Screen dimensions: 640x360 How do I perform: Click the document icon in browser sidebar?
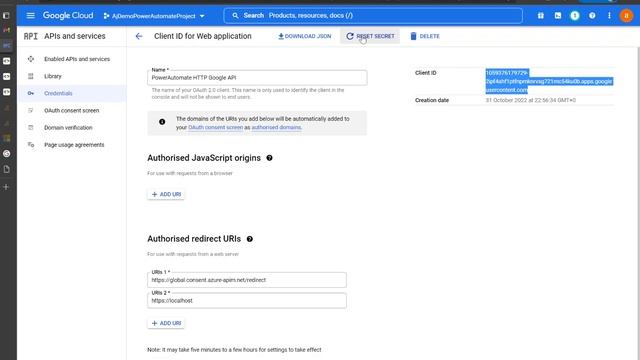(6, 169)
